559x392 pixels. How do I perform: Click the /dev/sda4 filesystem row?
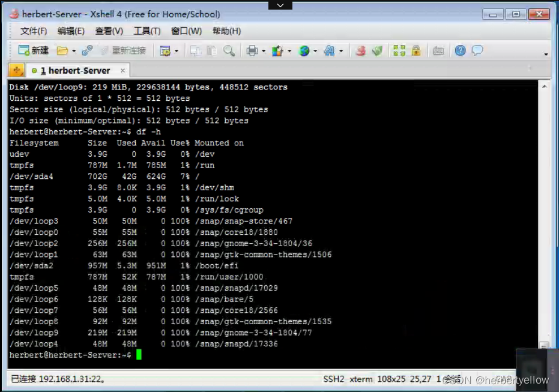104,176
